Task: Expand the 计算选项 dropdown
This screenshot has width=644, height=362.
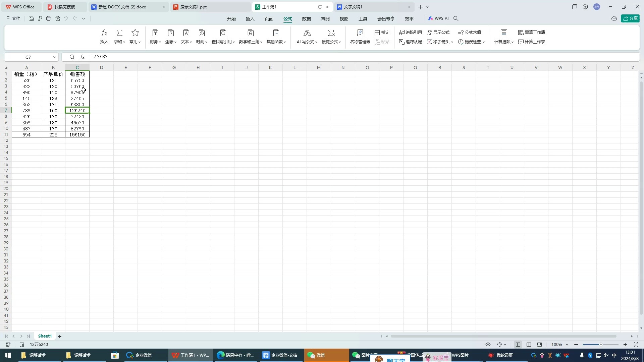Action: click(503, 42)
